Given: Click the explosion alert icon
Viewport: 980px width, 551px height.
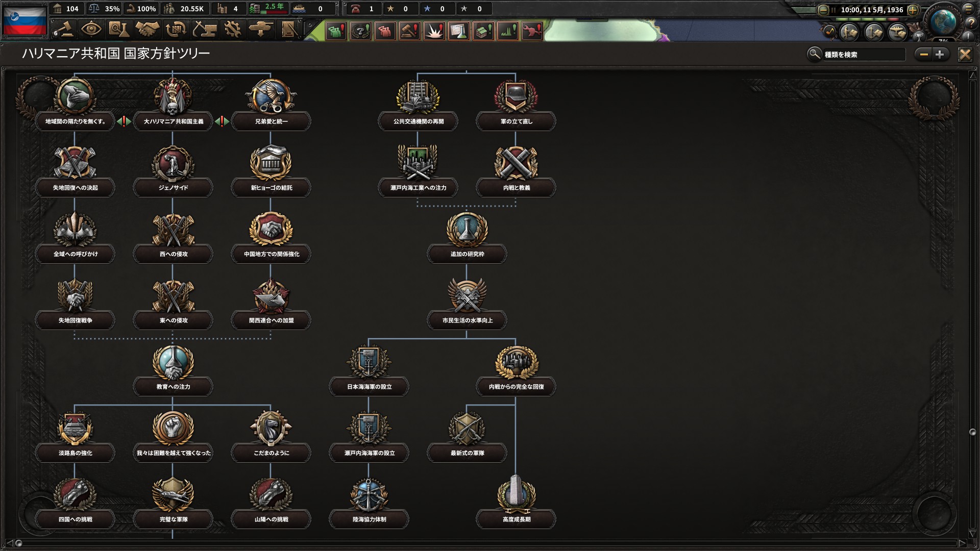Looking at the screenshot, I should (434, 31).
